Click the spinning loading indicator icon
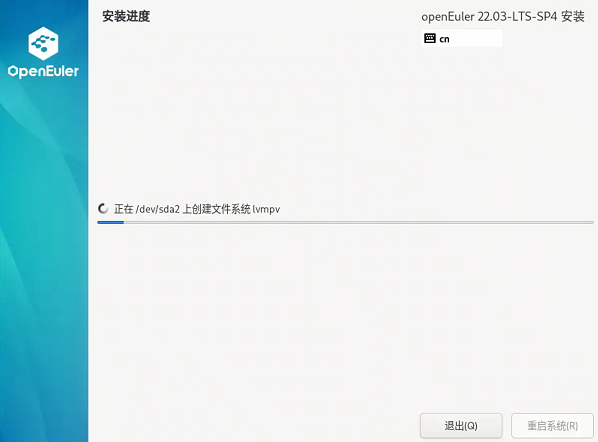 [103, 209]
